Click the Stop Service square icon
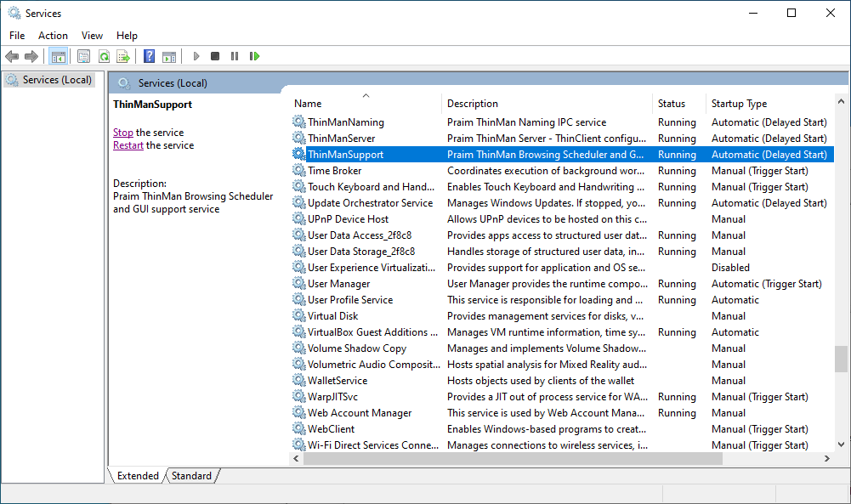The image size is (851, 504). point(215,56)
